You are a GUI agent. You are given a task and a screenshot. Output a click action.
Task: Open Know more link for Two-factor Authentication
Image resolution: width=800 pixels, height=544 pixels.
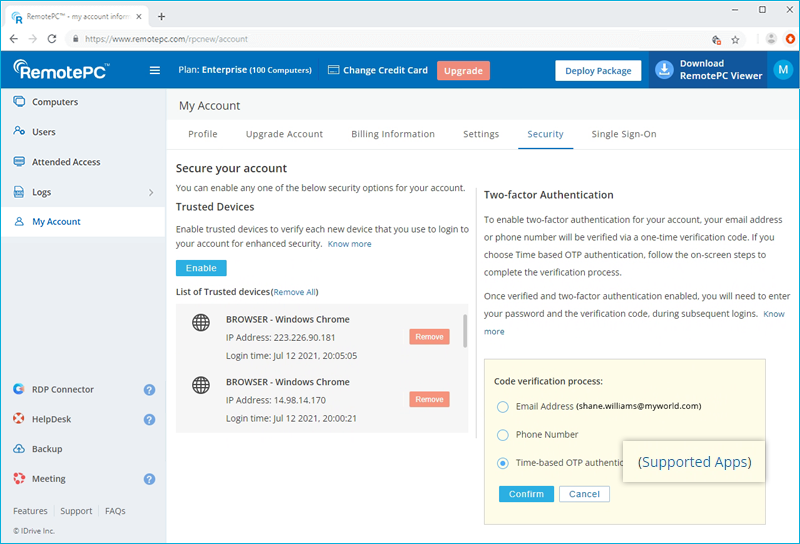pos(774,314)
